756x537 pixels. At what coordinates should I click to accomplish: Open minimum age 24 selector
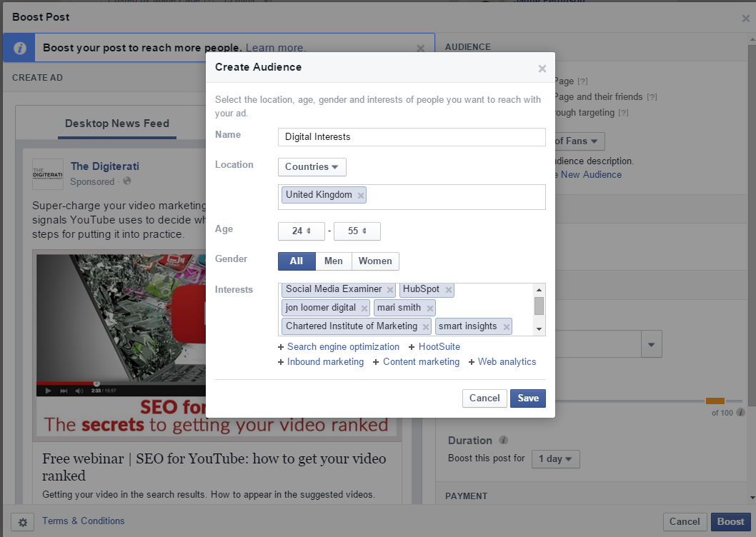tap(302, 231)
